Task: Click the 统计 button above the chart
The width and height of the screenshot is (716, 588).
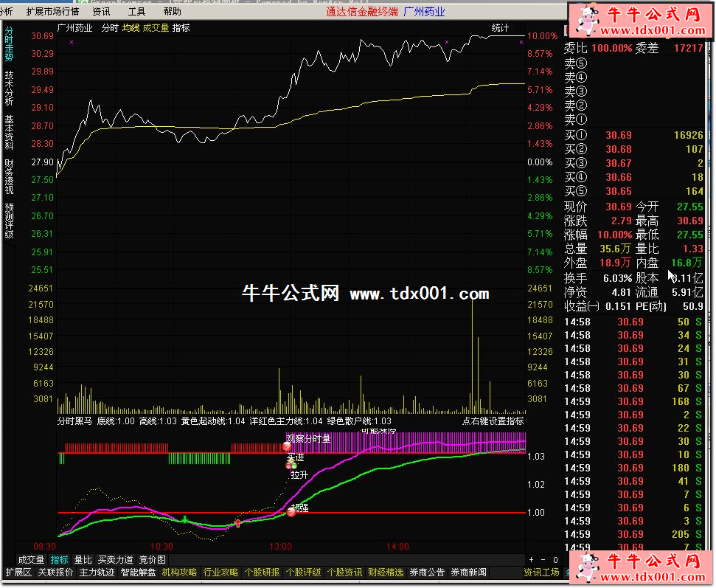Action: click(x=500, y=28)
